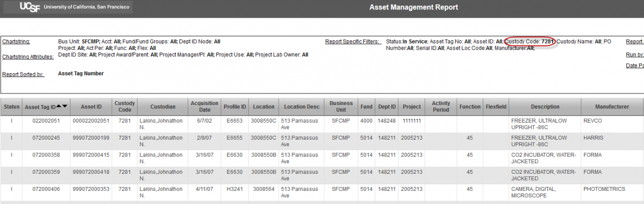This screenshot has height=204, width=644.
Task: Click acquisition date 6/7/02
Action: [205, 120]
